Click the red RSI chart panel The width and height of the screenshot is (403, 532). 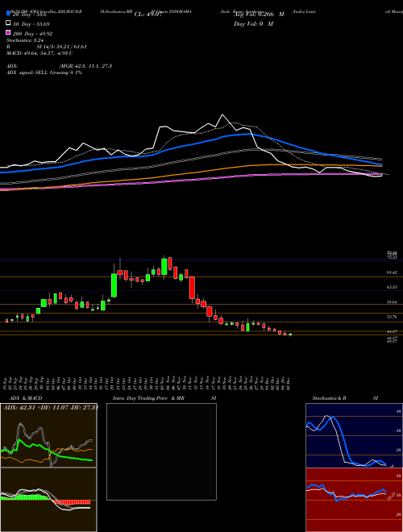tap(354, 500)
